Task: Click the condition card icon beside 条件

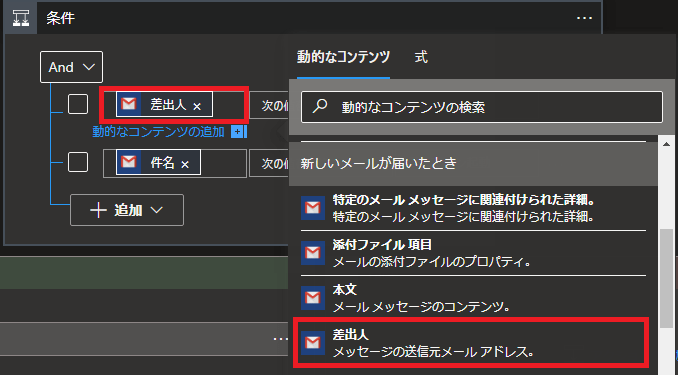Action: 21,18
